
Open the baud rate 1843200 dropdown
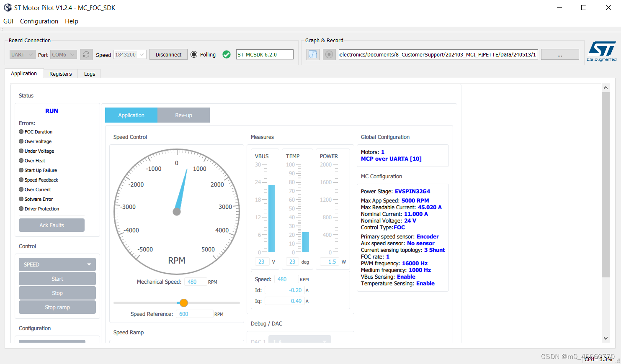pos(130,54)
